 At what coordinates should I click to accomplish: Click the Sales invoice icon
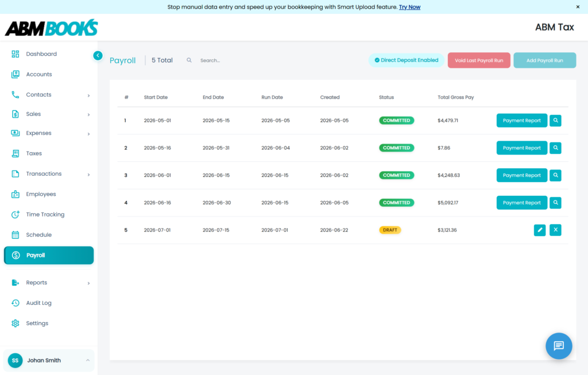click(x=16, y=114)
